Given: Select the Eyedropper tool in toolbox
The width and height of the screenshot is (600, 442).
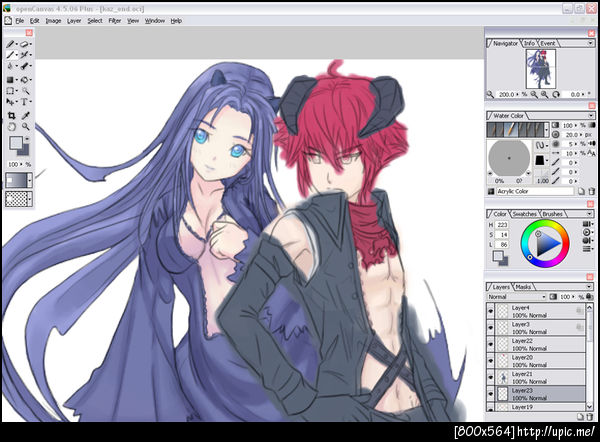Looking at the screenshot, I should tap(25, 115).
